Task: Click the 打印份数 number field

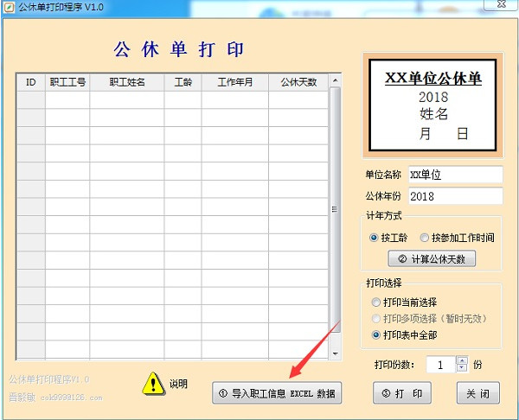Action: coord(441,365)
